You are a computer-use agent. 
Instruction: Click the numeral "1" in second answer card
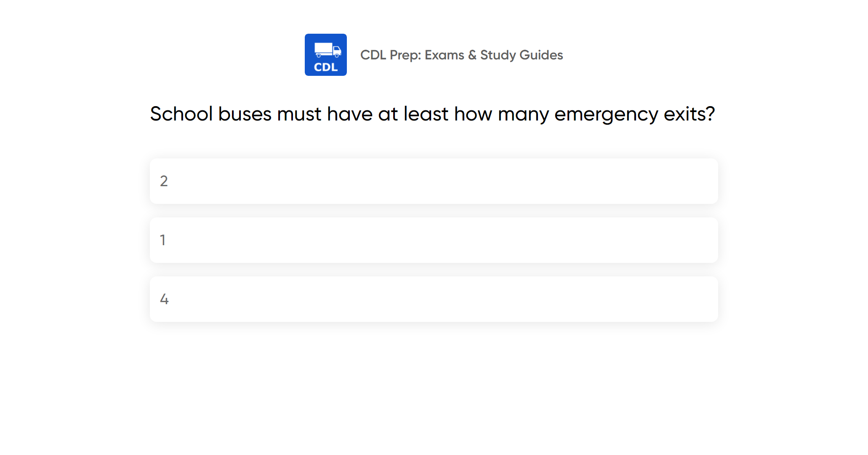[x=163, y=240]
